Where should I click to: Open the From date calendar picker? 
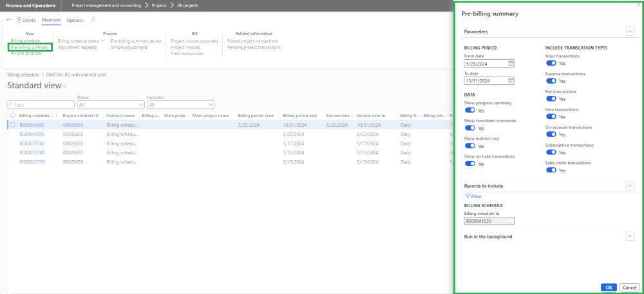(x=511, y=64)
